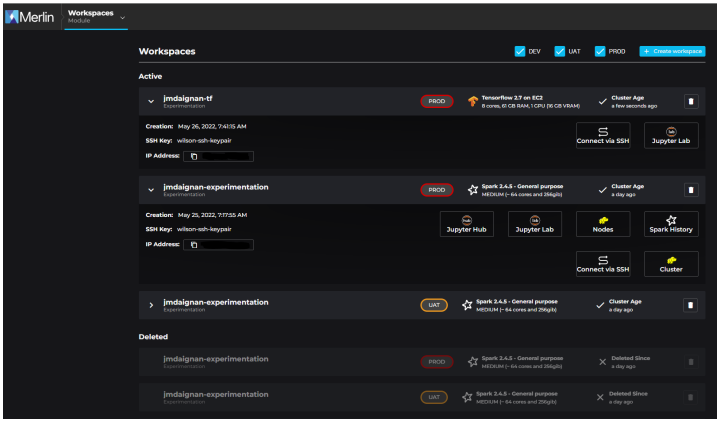Click the Merlin logo
Image resolution: width=723 pixels, height=422 pixels.
point(31,17)
